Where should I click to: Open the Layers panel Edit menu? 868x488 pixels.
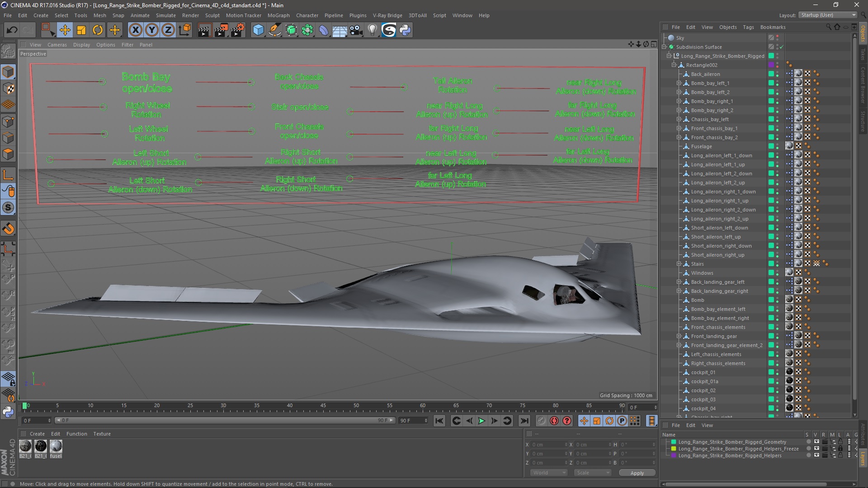point(690,425)
